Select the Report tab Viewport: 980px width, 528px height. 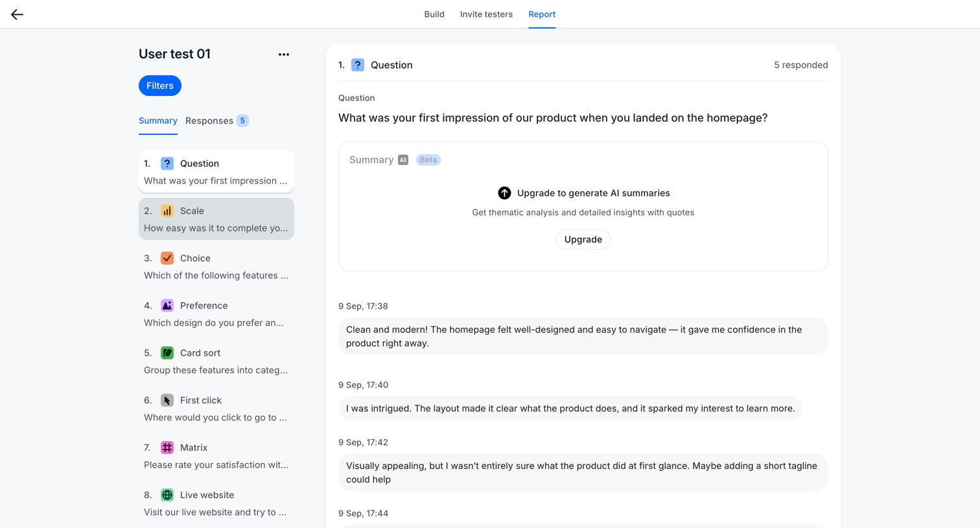pyautogui.click(x=542, y=14)
